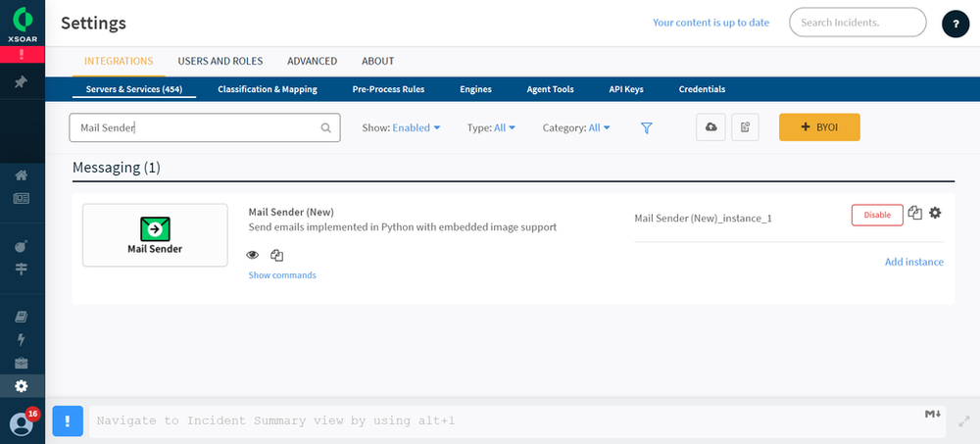This screenshot has height=444, width=980.
Task: Click the 'Send emails implemented in Python' description
Action: click(x=403, y=227)
